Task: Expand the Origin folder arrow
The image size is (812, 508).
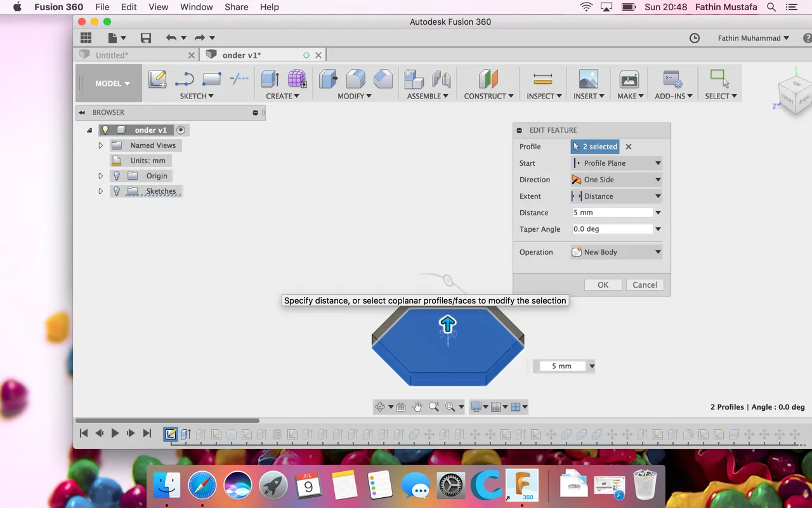Action: pos(100,176)
